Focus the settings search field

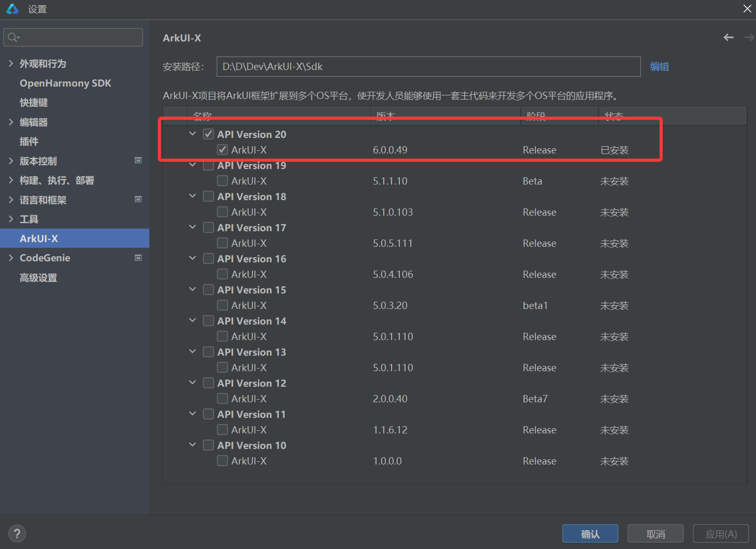pyautogui.click(x=73, y=37)
